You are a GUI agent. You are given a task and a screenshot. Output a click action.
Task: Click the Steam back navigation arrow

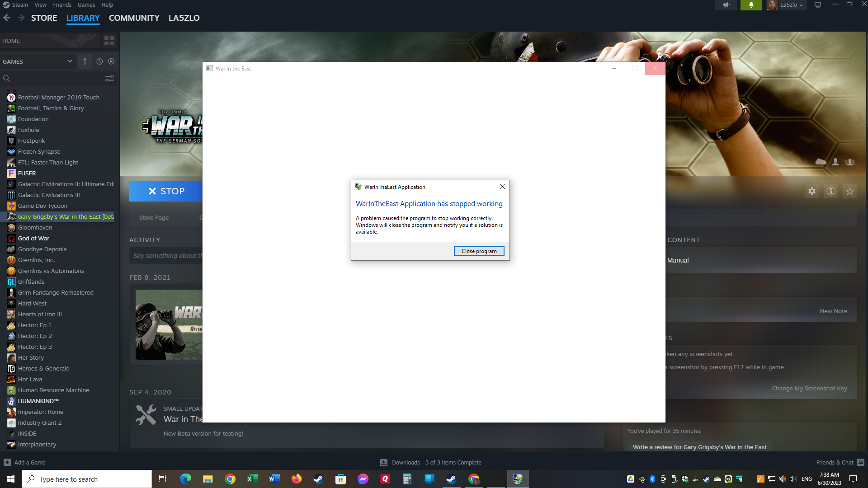[7, 18]
